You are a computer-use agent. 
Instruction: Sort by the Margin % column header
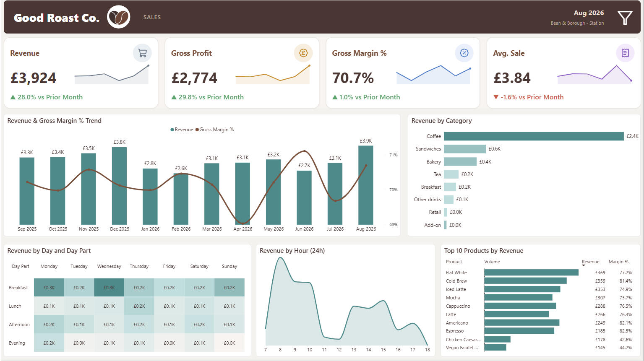(618, 262)
